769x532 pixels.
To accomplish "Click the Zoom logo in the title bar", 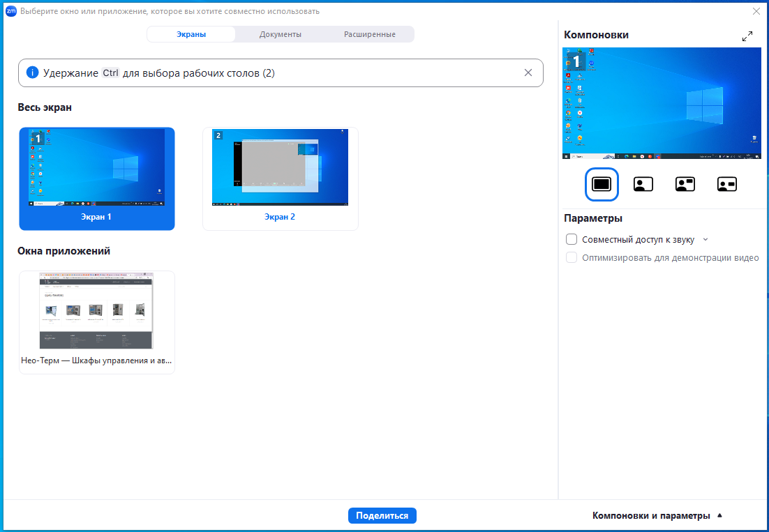I will click(x=10, y=10).
